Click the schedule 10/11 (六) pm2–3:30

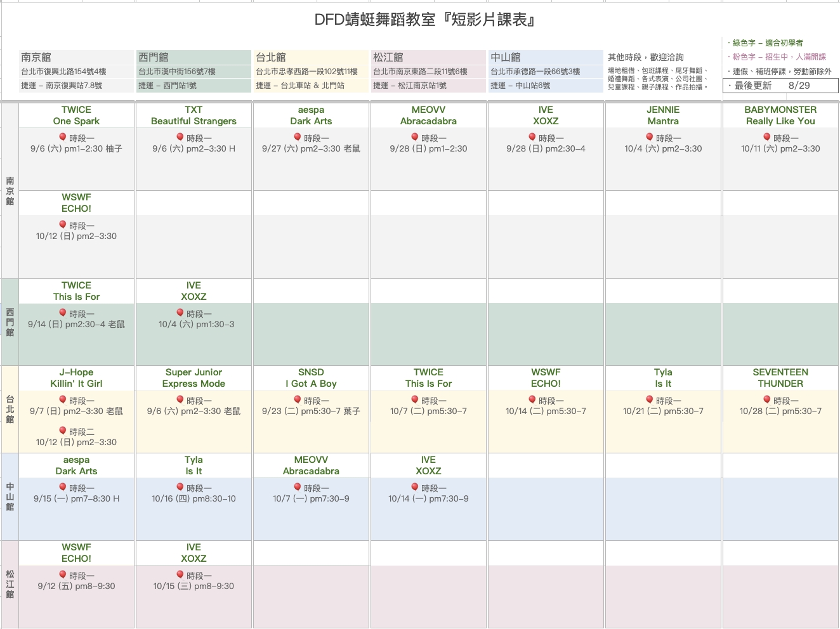pyautogui.click(x=780, y=149)
